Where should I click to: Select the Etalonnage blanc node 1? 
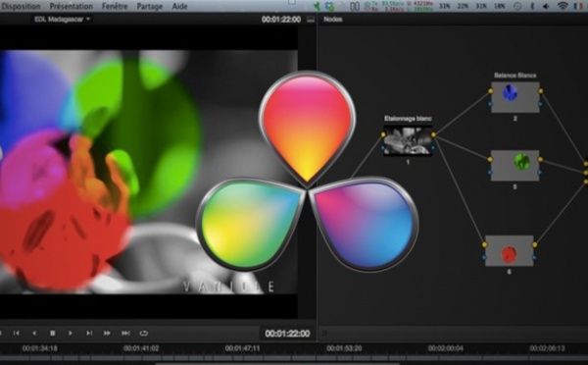(x=408, y=140)
